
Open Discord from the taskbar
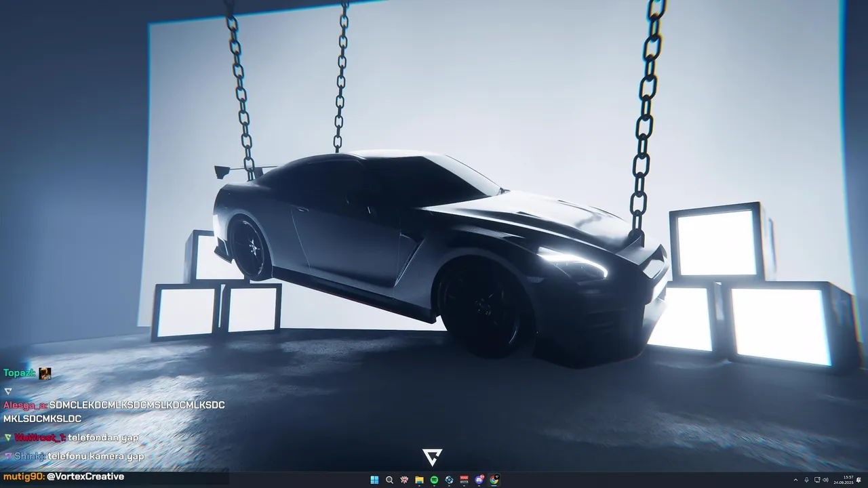[x=479, y=480]
